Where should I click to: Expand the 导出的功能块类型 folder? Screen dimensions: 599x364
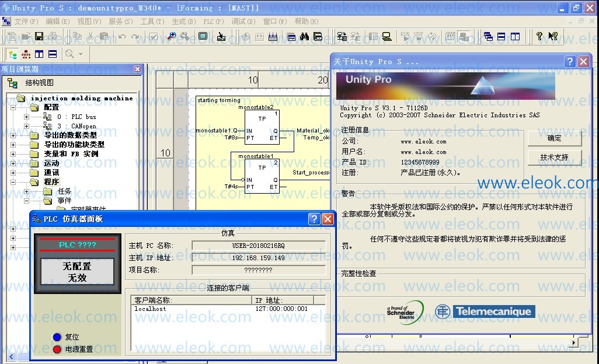13,145
